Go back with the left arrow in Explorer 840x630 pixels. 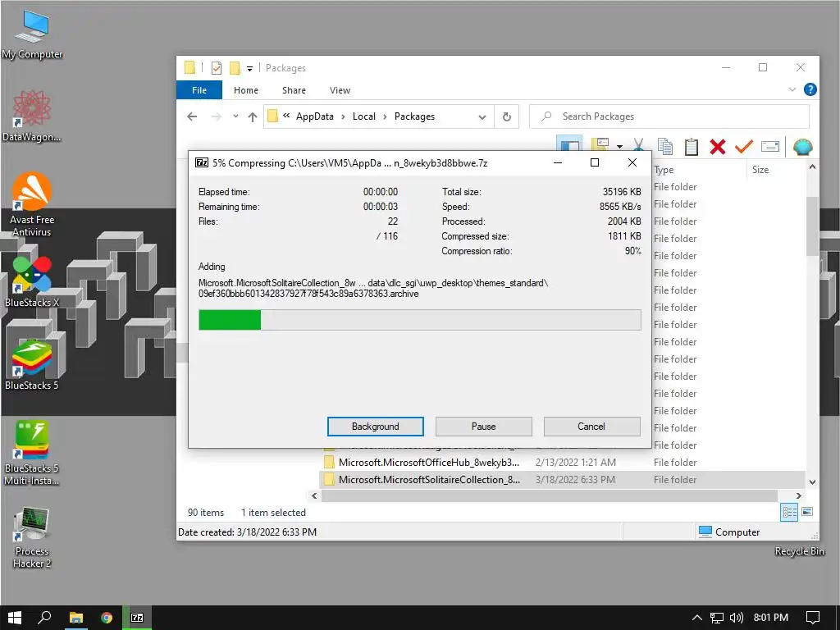(192, 116)
